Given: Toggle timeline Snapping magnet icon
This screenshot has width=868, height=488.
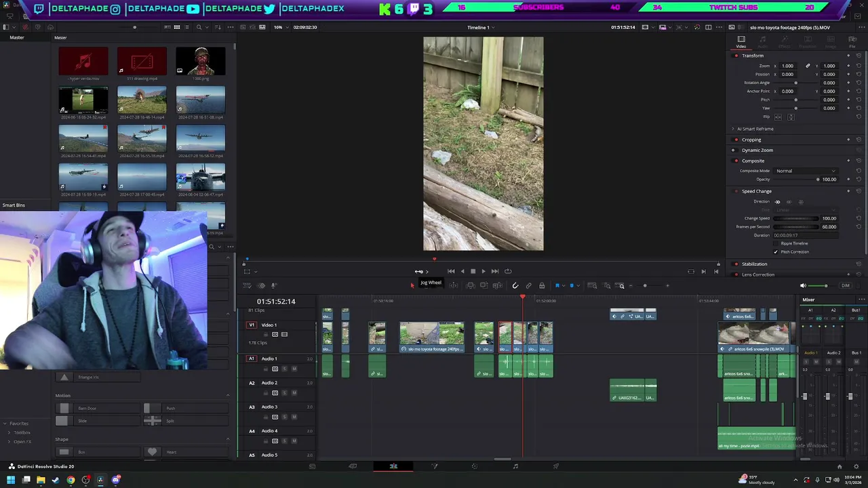Looking at the screenshot, I should pos(515,286).
